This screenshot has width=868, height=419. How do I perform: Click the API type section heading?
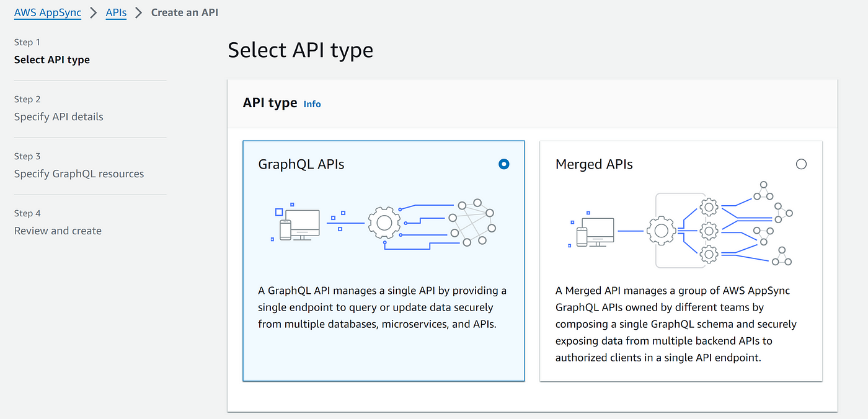(x=270, y=103)
